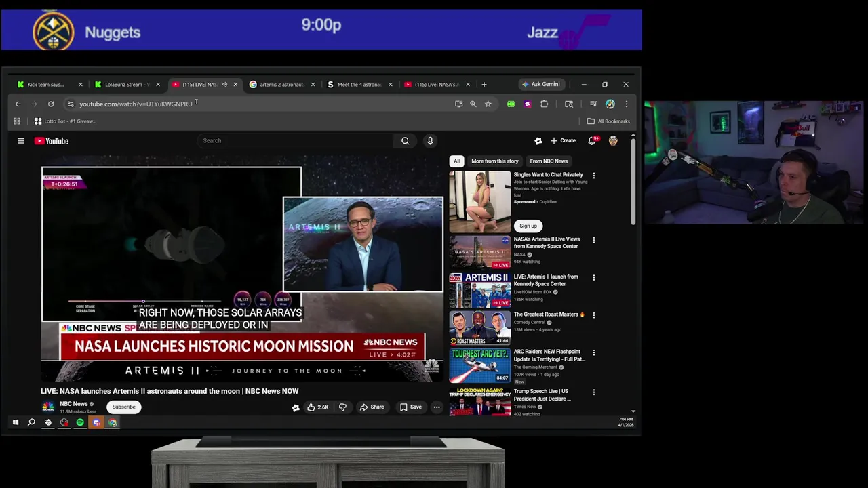Click the YouTube page vertical scrollbar
The image size is (868, 488).
[x=633, y=182]
